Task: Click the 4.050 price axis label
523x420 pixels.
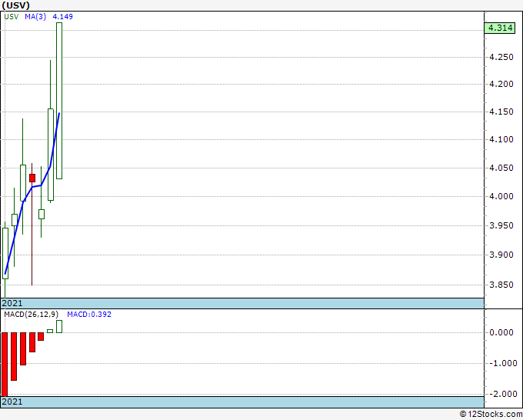Action: click(x=501, y=168)
